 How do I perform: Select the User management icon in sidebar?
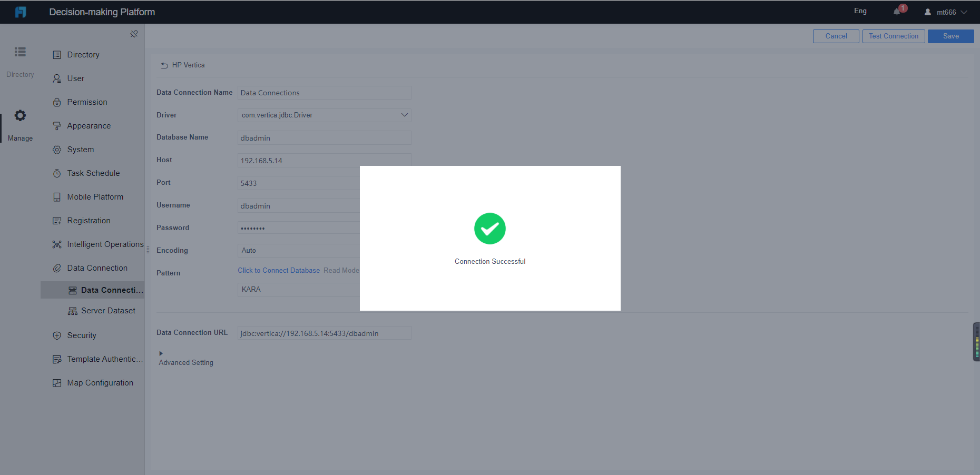pyautogui.click(x=57, y=78)
